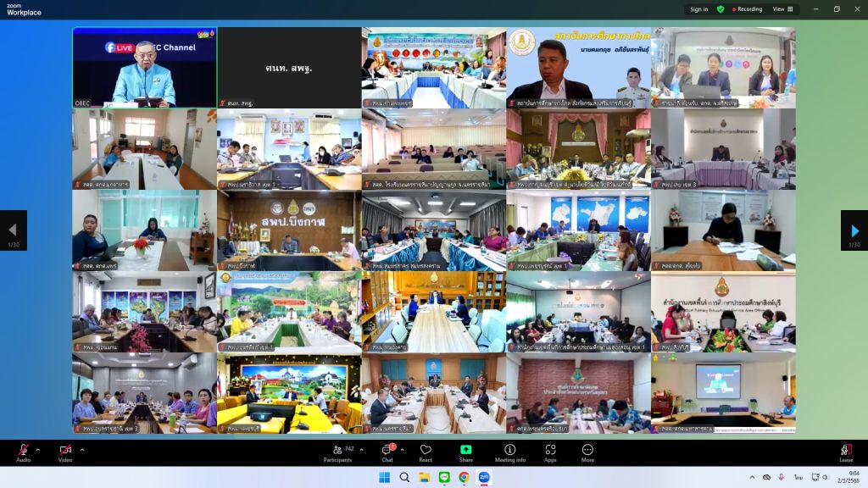Select the red brick wall room tile
The width and height of the screenshot is (868, 488).
coord(578,393)
